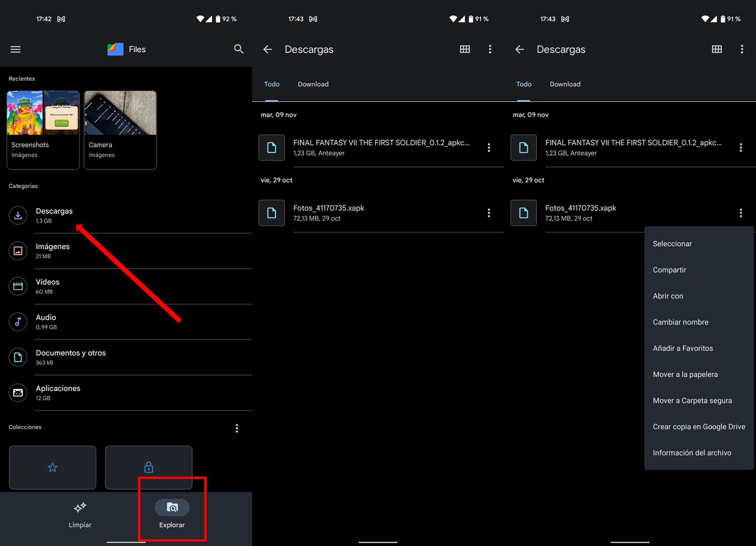Tap the battery indicator showing 92 %
This screenshot has width=756, height=546.
(226, 19)
